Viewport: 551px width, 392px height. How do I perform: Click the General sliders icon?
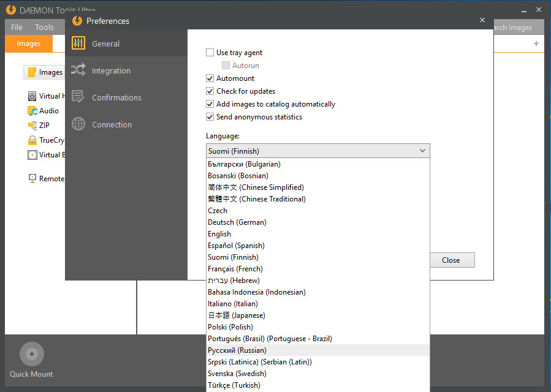point(78,43)
